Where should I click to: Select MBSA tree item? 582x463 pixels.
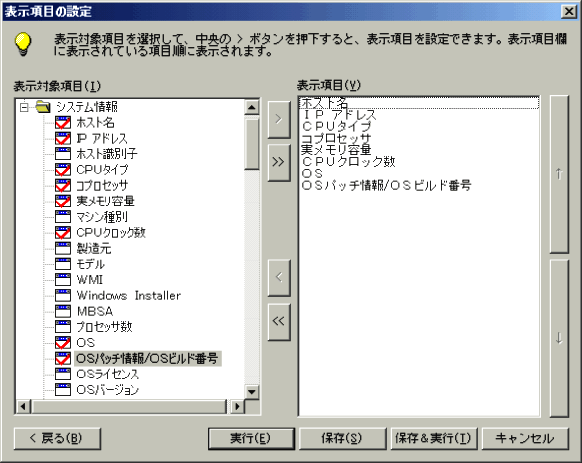(95, 311)
